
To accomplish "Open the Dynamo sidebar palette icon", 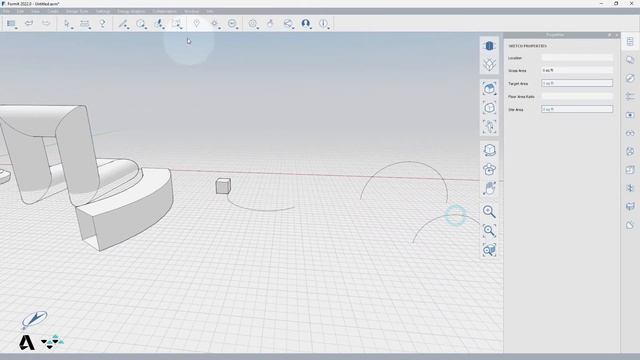I will pos(630,188).
